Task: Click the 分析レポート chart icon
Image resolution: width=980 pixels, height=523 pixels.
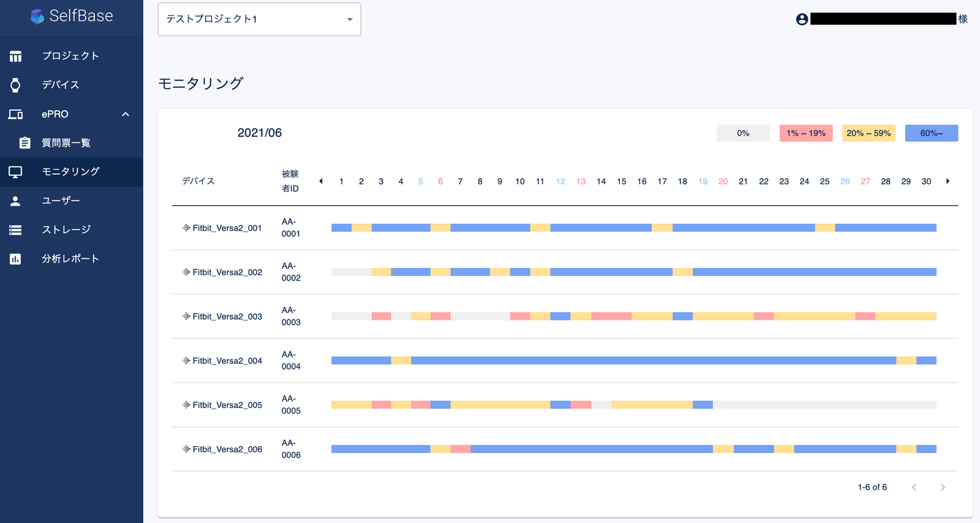Action: tap(15, 258)
